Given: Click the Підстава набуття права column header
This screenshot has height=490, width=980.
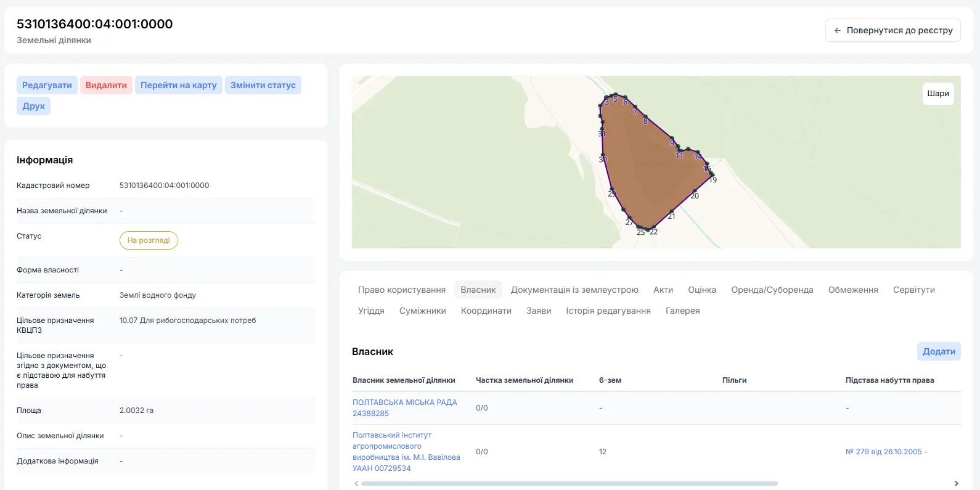Looking at the screenshot, I should [x=890, y=380].
